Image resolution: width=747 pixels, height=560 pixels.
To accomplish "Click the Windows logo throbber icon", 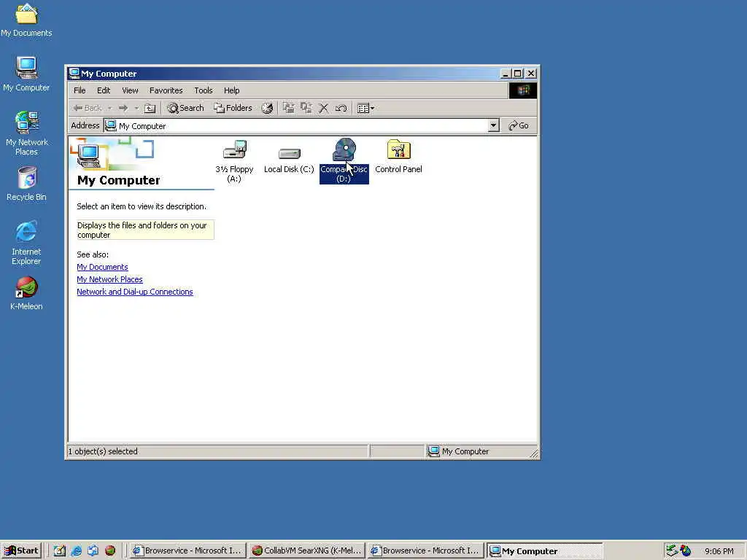I will click(522, 90).
